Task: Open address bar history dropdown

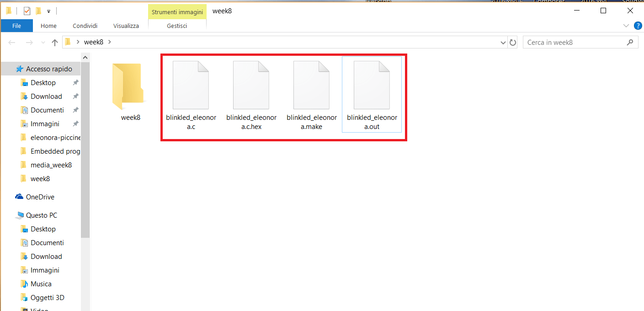Action: pos(504,43)
